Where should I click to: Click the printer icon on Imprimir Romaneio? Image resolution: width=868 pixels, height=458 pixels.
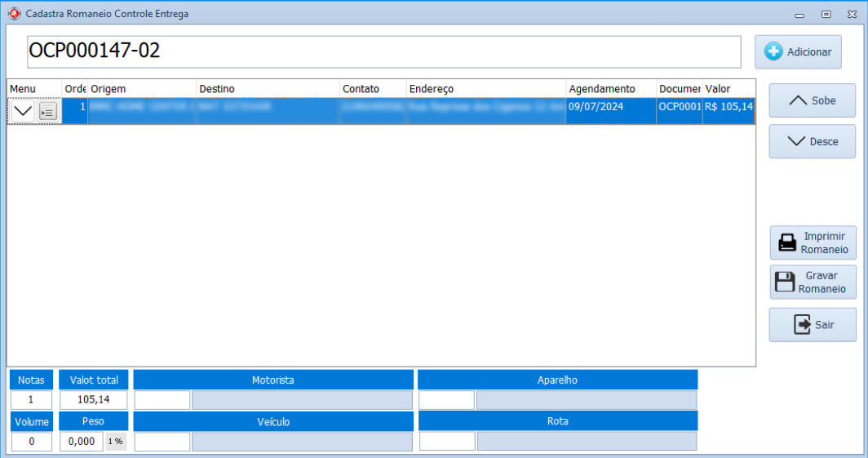click(786, 242)
